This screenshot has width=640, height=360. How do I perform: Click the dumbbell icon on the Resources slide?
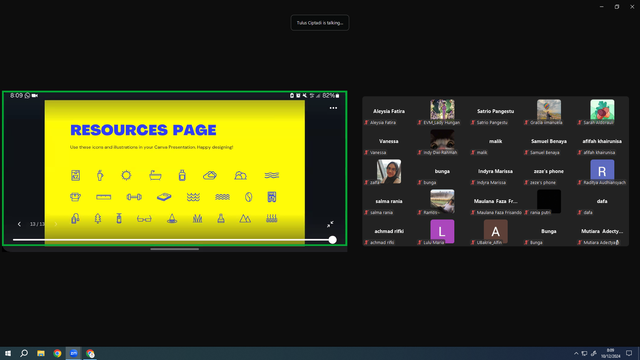tap(134, 197)
